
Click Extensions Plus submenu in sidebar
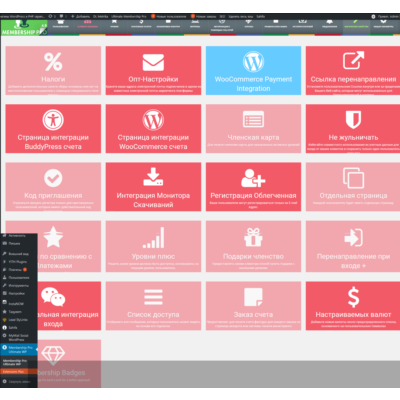tap(19, 371)
